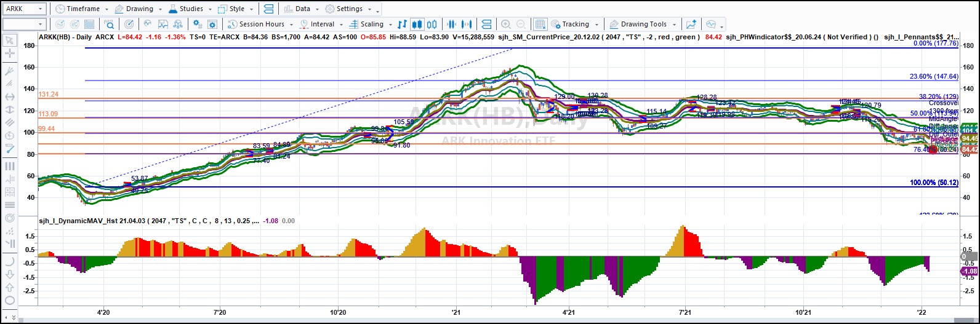Image resolution: width=980 pixels, height=324 pixels.
Task: Select the crosshair cursor tool in the sidebar
Action: click(10, 54)
